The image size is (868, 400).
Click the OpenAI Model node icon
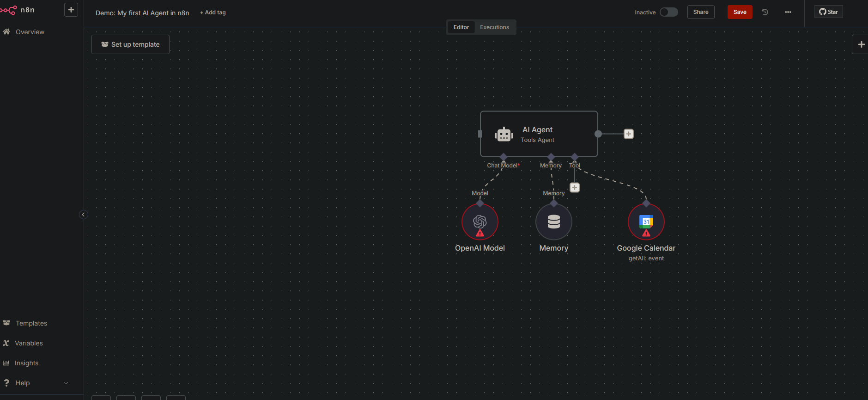point(480,222)
